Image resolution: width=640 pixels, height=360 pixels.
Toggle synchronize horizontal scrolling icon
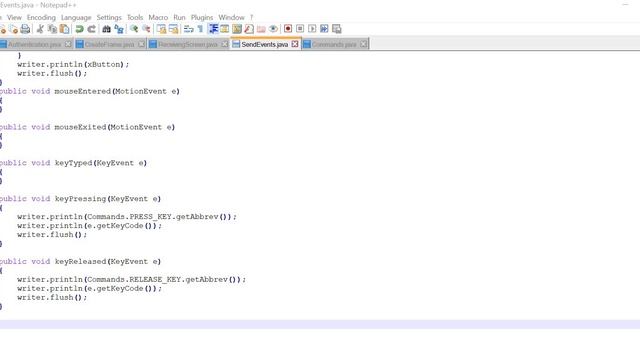coord(173,29)
